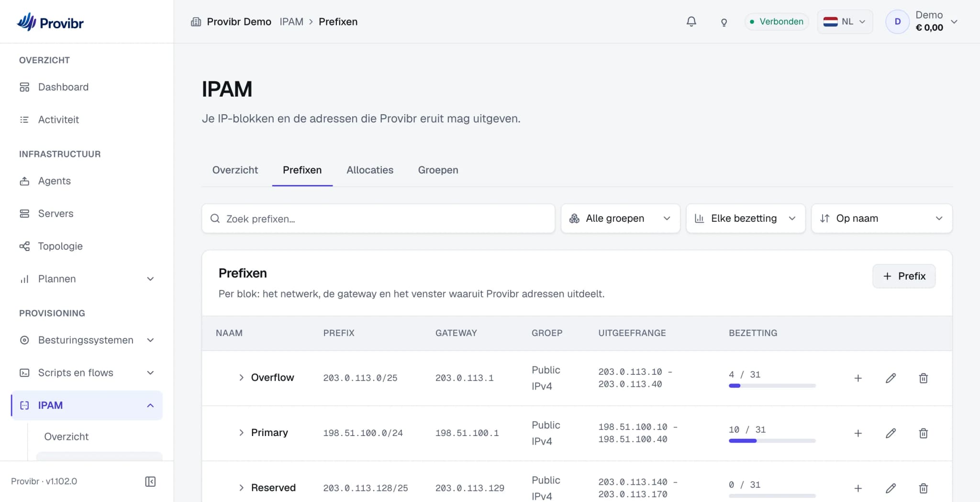Click the + Prefix button
The width and height of the screenshot is (980, 502).
[903, 276]
